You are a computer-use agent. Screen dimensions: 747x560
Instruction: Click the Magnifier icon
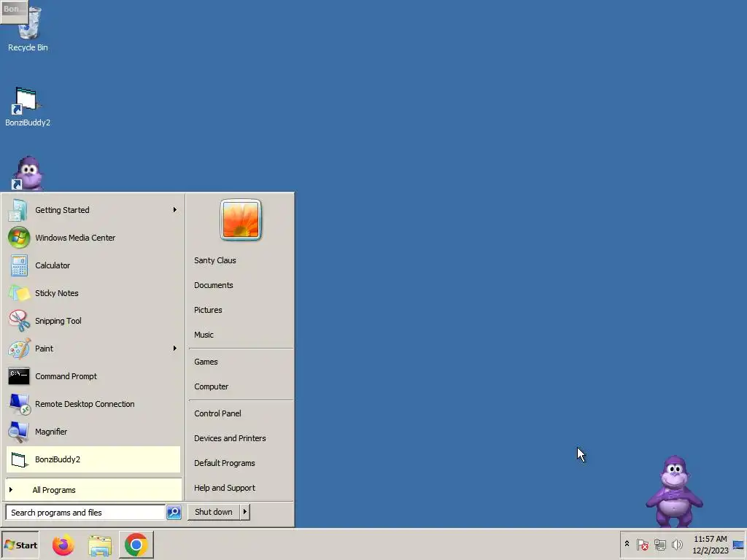point(18,432)
